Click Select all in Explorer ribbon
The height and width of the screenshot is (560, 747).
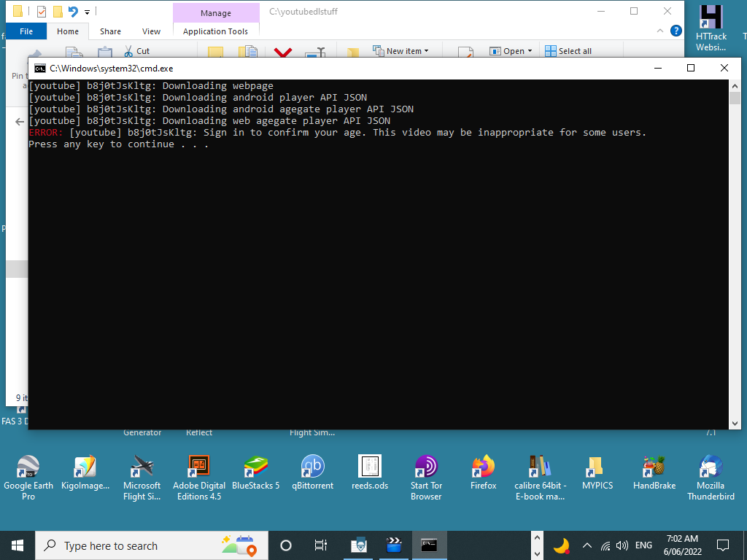(x=568, y=51)
